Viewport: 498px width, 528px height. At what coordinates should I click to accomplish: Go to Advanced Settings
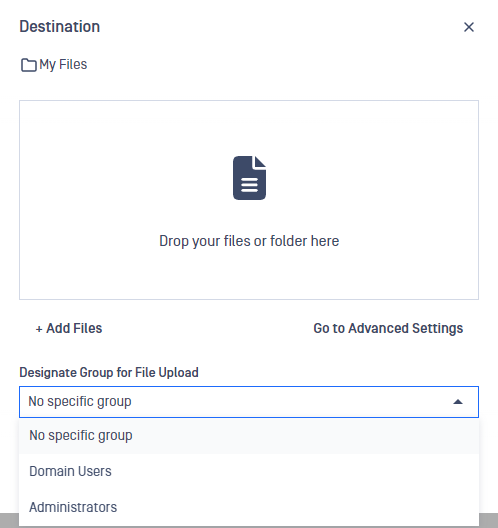(388, 328)
